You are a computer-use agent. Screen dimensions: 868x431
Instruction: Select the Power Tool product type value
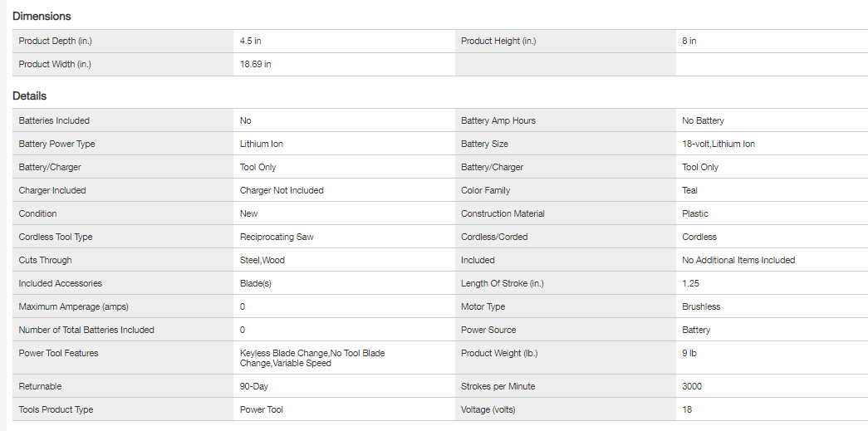(262, 409)
